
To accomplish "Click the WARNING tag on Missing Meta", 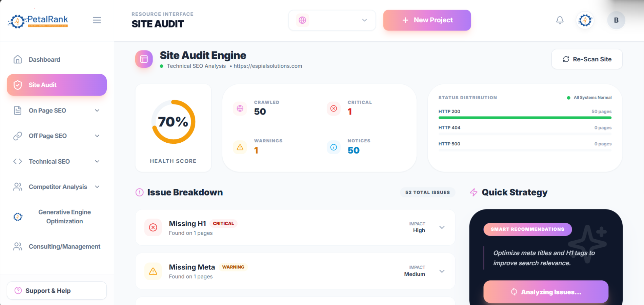I will click(x=233, y=267).
